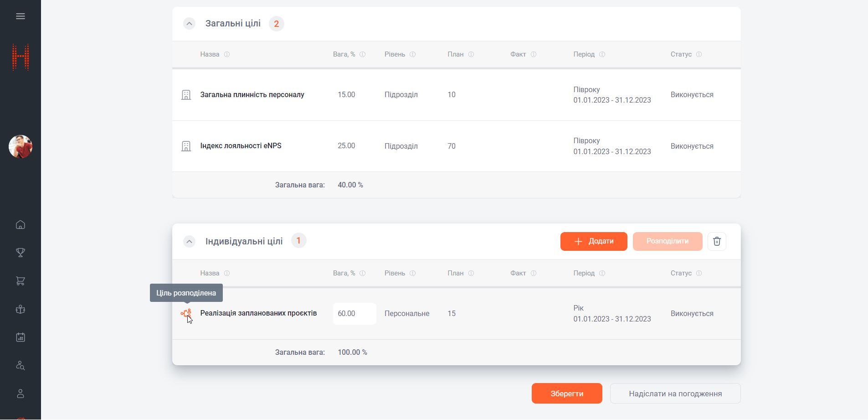Click the Додати button
The height and width of the screenshot is (420, 868).
(x=593, y=241)
